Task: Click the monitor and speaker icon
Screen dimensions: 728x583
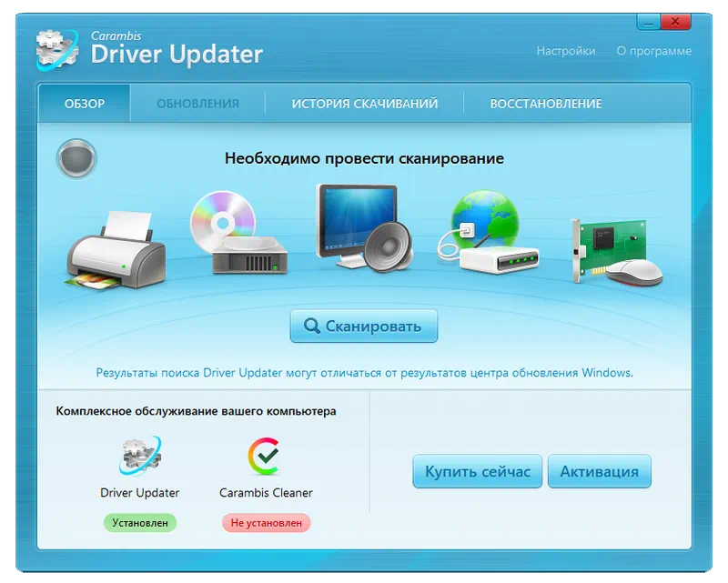Action: point(364,228)
